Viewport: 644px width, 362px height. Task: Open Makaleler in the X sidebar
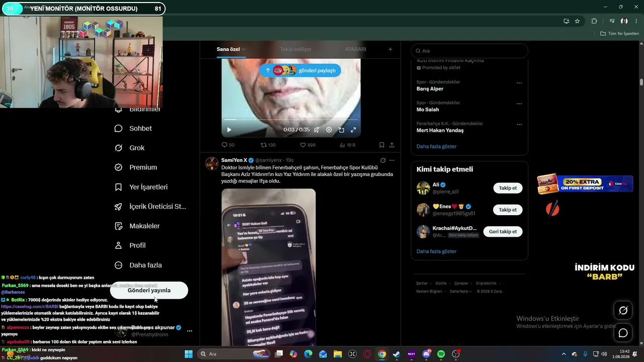coord(137,226)
